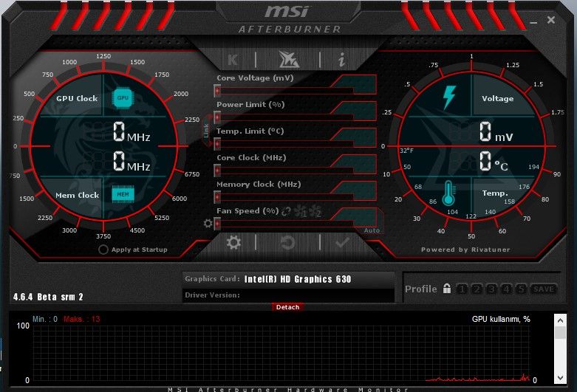Click the Temp. Limit slider handle
Image resolution: width=577 pixels, height=392 pixels.
(x=217, y=143)
